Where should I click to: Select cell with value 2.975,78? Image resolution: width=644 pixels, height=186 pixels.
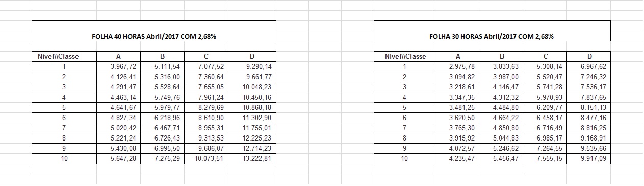pos(458,66)
